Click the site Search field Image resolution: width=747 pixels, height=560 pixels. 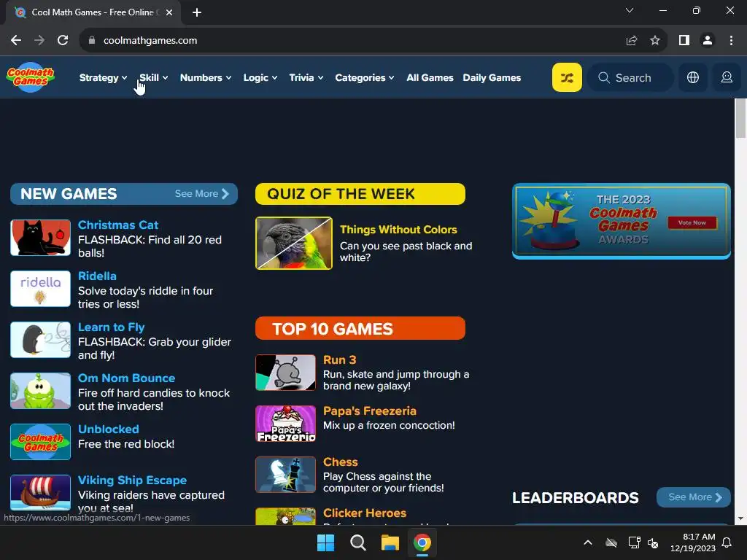pyautogui.click(x=630, y=77)
